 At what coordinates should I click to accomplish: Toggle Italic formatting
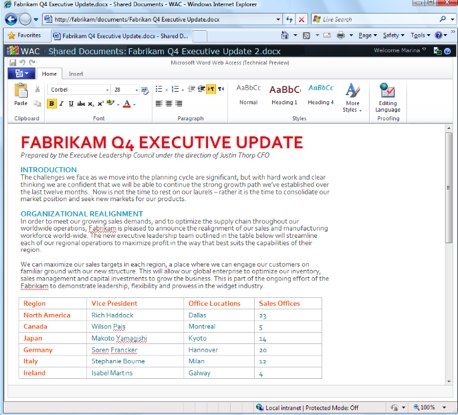tap(61, 104)
